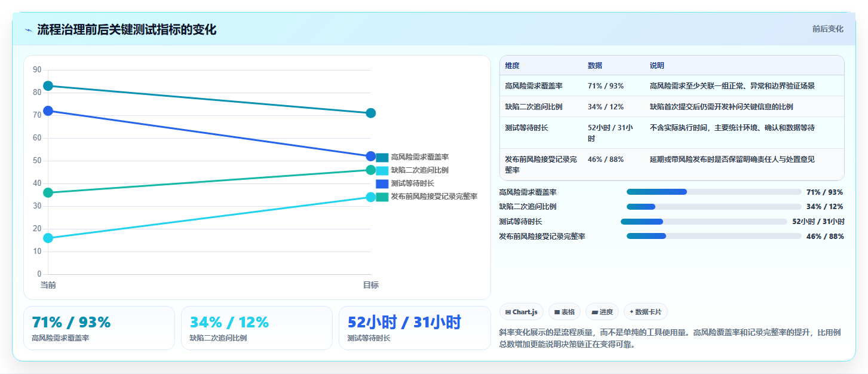Toggle the 发布前风险接受记录完整率 legend swatch
The image size is (868, 374).
point(382,197)
